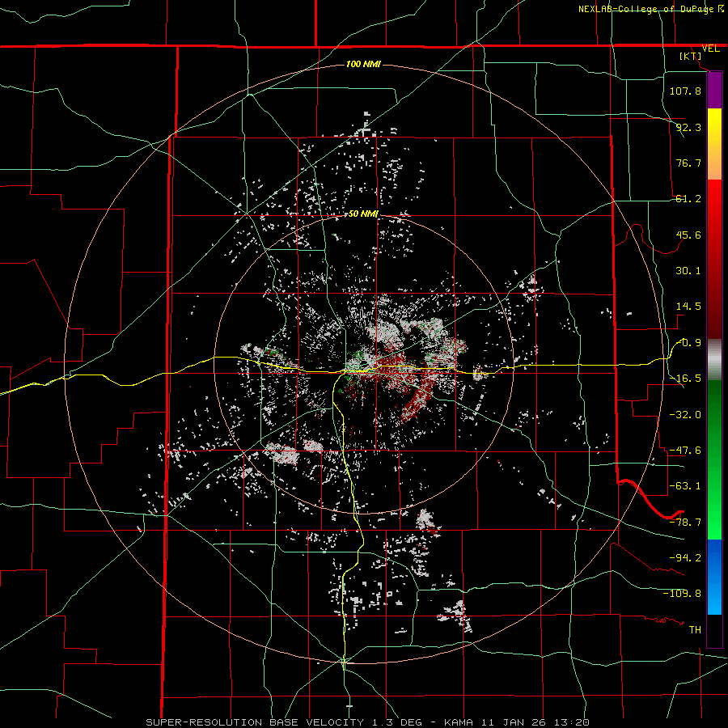This screenshot has width=728, height=728.
Task: Click the -63.1 legend value
Action: pyautogui.click(x=685, y=485)
